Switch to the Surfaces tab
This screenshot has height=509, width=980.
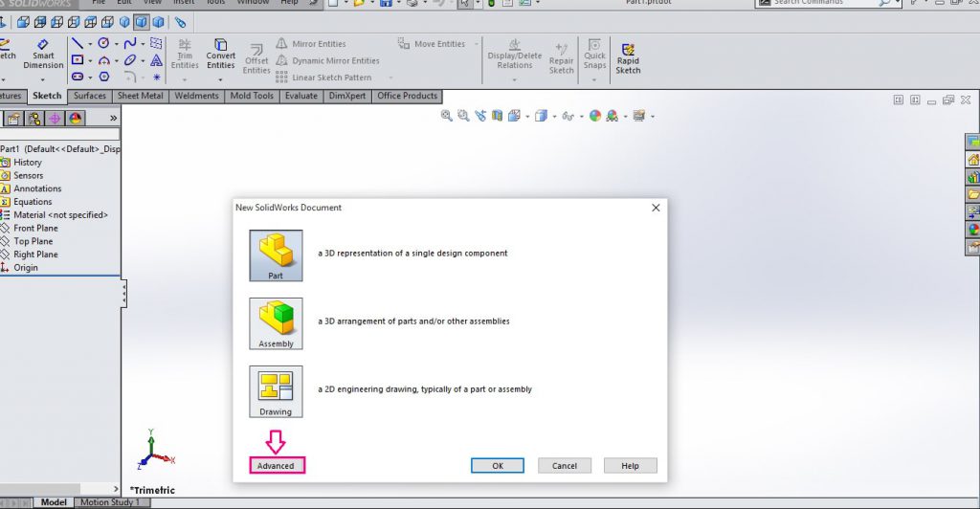[x=90, y=96]
